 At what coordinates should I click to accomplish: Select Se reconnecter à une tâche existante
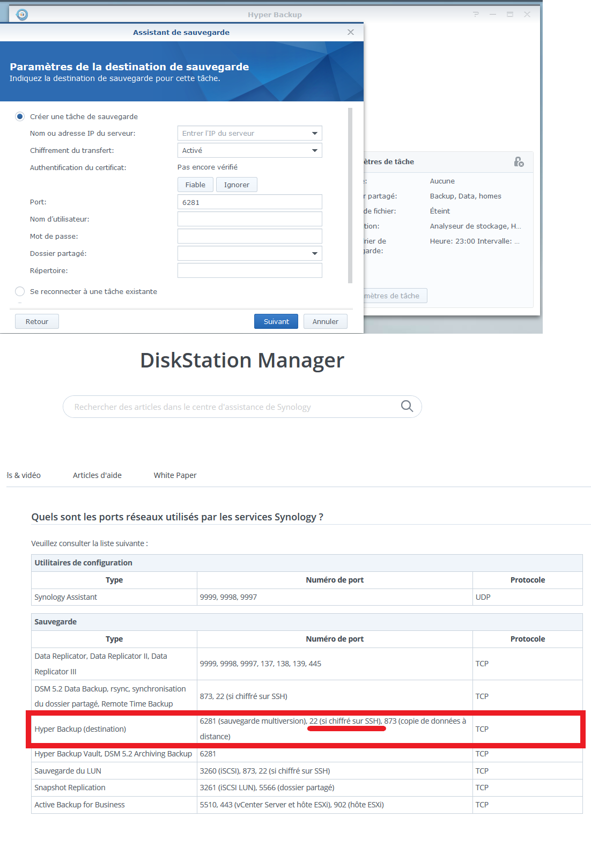tap(20, 291)
